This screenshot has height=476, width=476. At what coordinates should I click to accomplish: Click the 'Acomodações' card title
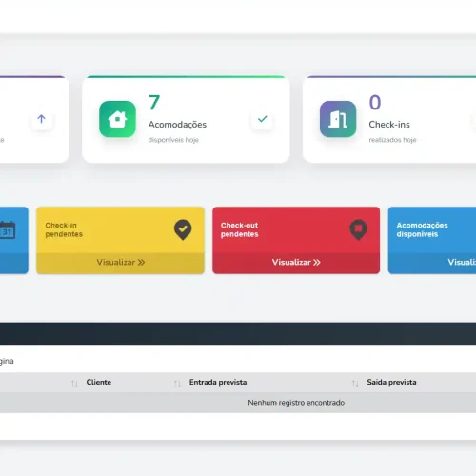[177, 125]
